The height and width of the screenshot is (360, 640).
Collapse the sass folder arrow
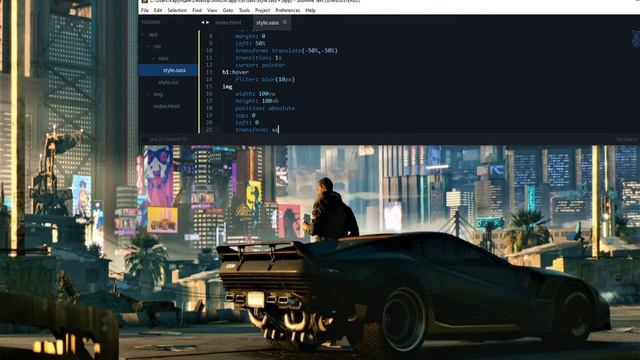[x=153, y=58]
